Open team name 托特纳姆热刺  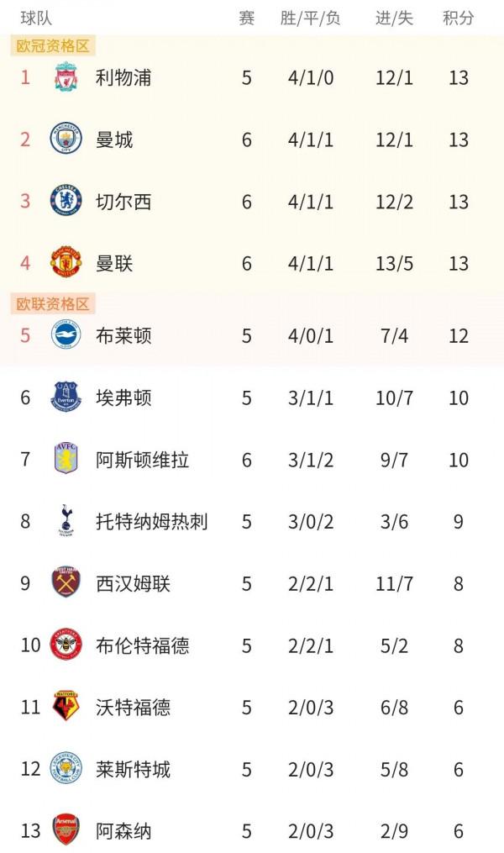[x=152, y=521]
